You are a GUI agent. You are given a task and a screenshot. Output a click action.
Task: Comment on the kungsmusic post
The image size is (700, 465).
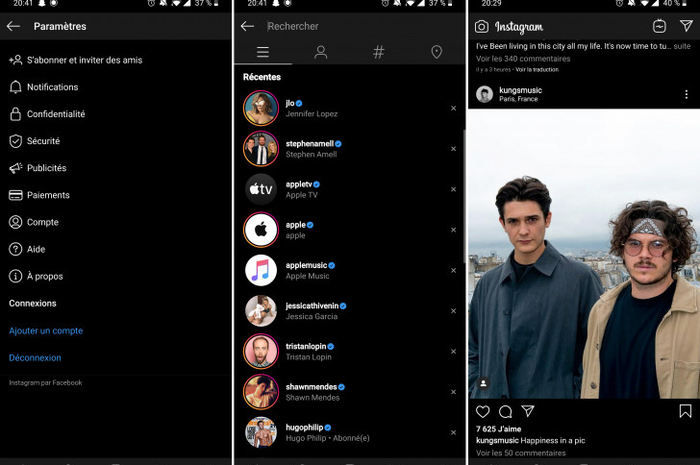(x=505, y=411)
